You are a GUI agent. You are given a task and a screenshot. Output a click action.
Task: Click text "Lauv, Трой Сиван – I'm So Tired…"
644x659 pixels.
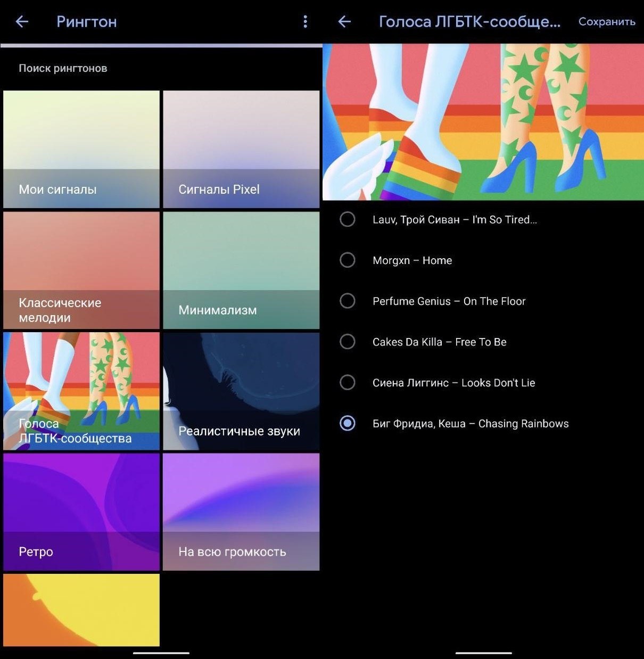coord(455,219)
